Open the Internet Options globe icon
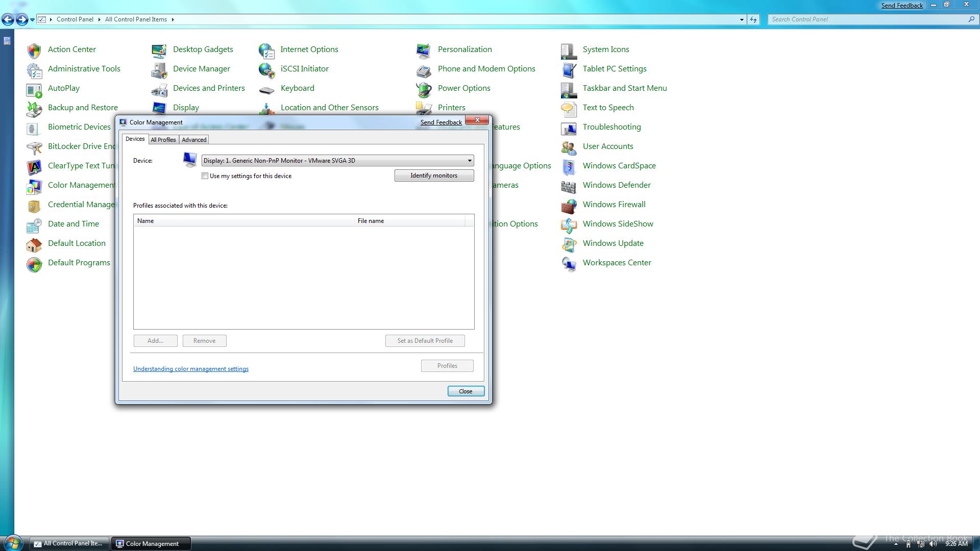Screen dimensions: 980x551 [x=266, y=50]
